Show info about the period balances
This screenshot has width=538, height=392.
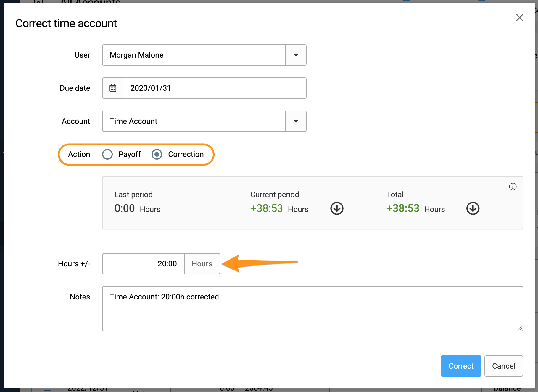pyautogui.click(x=513, y=187)
